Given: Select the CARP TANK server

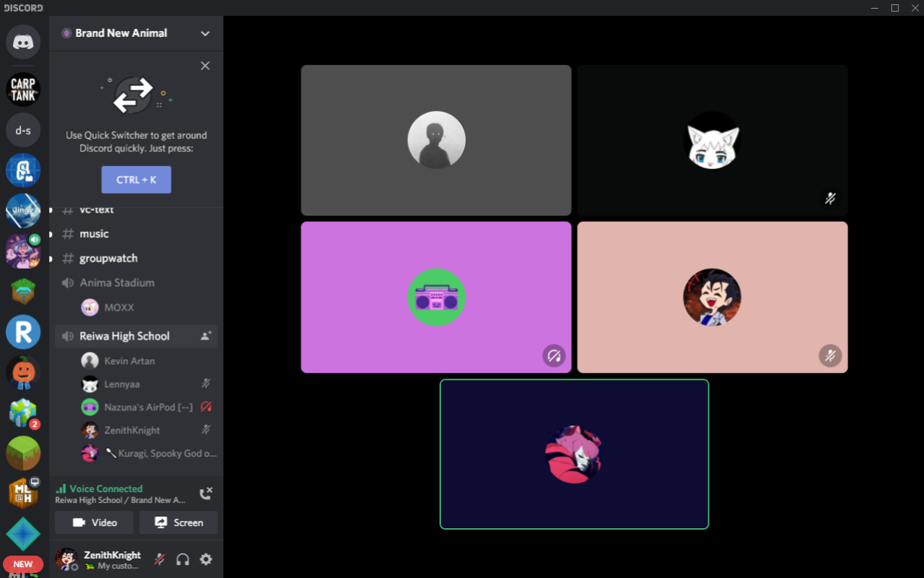Looking at the screenshot, I should [x=22, y=90].
